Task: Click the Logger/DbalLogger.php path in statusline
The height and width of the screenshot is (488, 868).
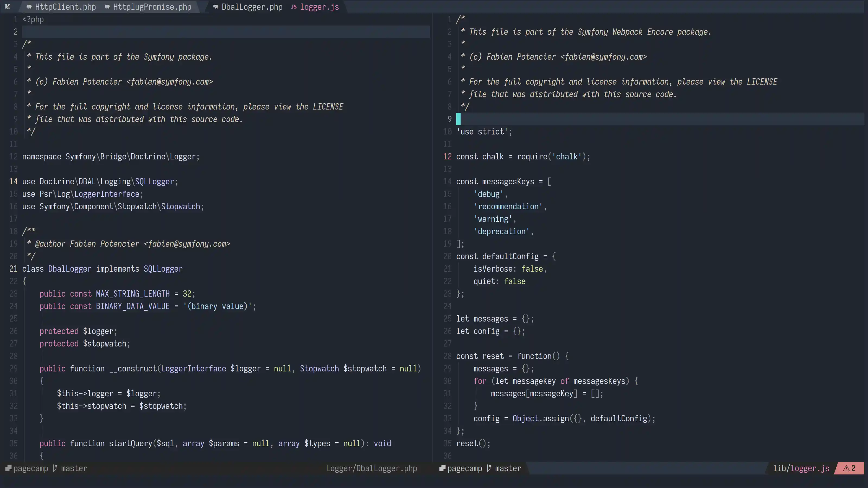Action: point(371,468)
